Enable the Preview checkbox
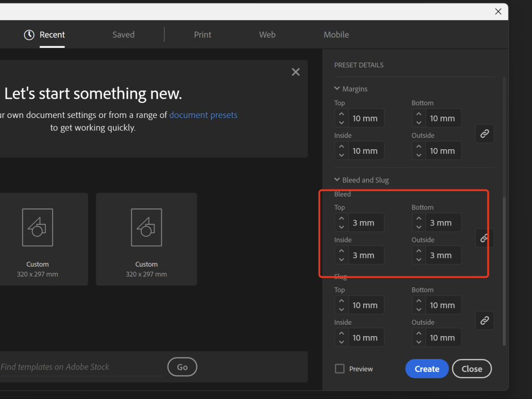Image resolution: width=532 pixels, height=399 pixels. [340, 369]
